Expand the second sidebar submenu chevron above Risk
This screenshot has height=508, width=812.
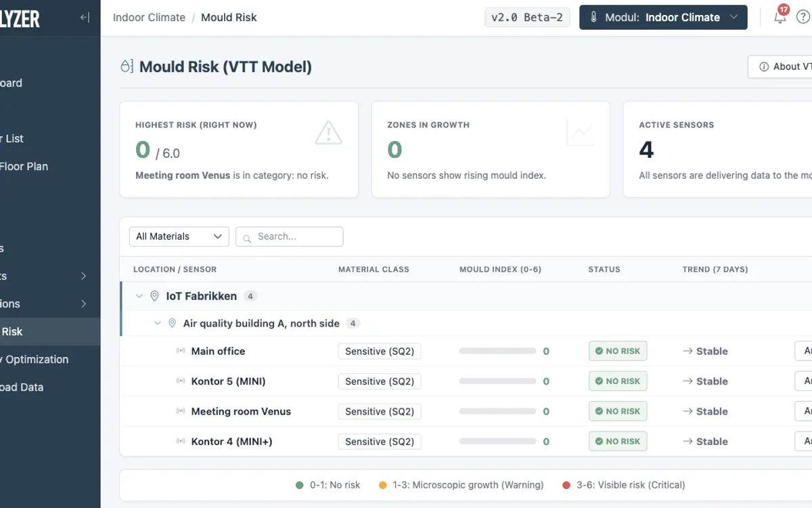point(83,303)
